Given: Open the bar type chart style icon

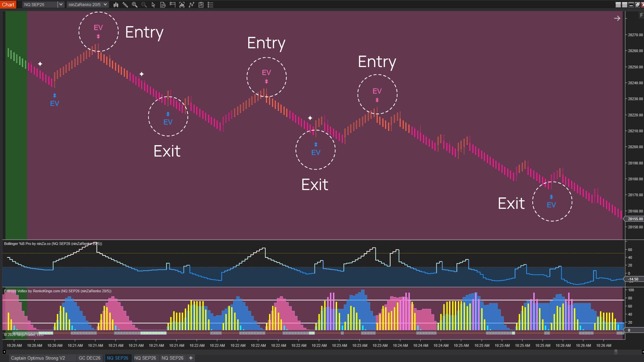Looking at the screenshot, I should [x=116, y=5].
